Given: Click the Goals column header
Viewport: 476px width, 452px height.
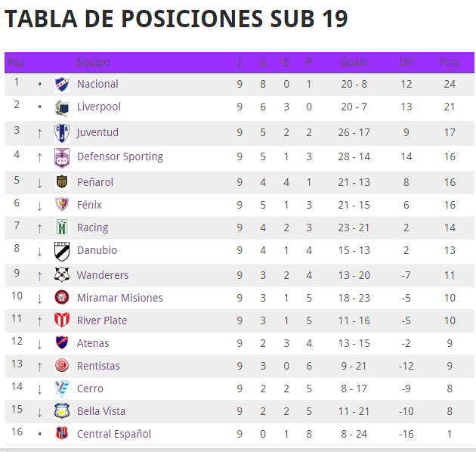Looking at the screenshot, I should point(354,62).
